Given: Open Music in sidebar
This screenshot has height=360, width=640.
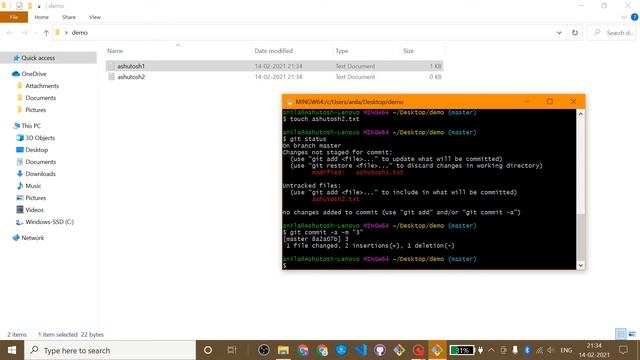Looking at the screenshot, I should (x=33, y=186).
